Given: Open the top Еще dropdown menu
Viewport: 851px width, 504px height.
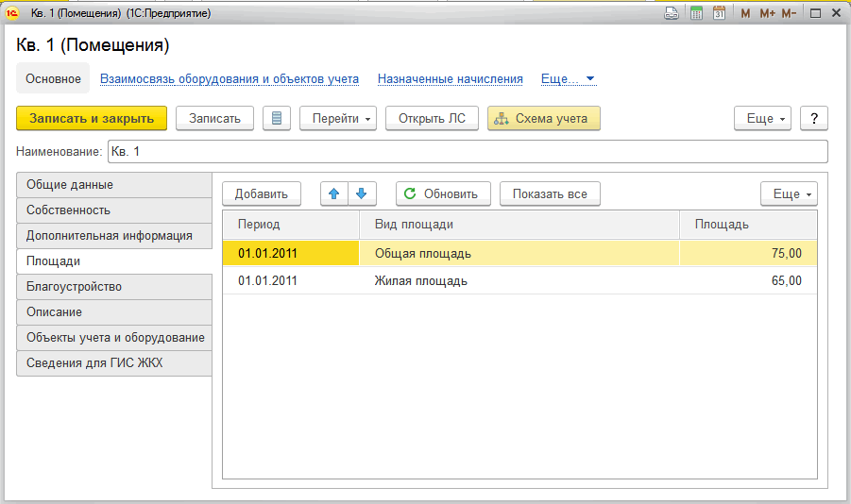Looking at the screenshot, I should pos(766,119).
